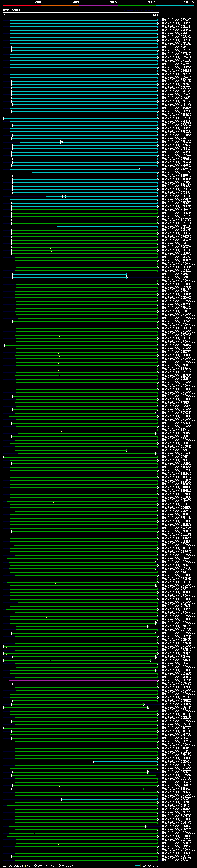Click the cyan ~100% legend segment
The image size is (197, 868).
(x=175, y=6)
